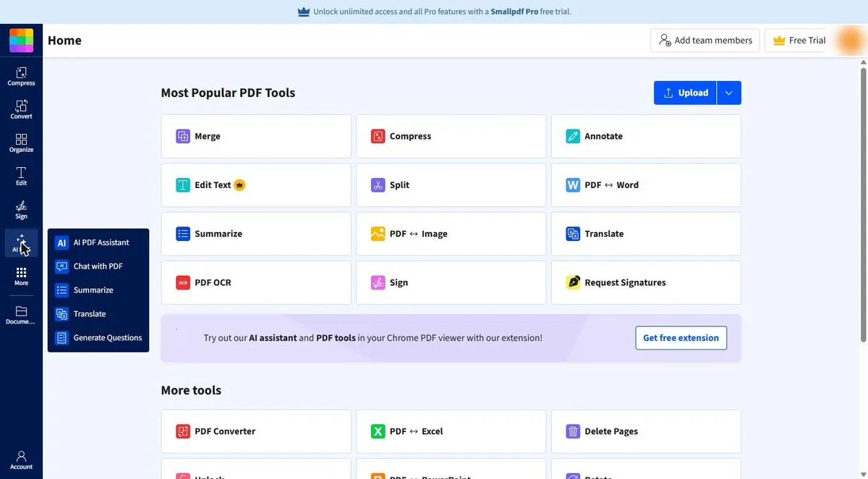Start the Free Trial button

[x=799, y=41]
